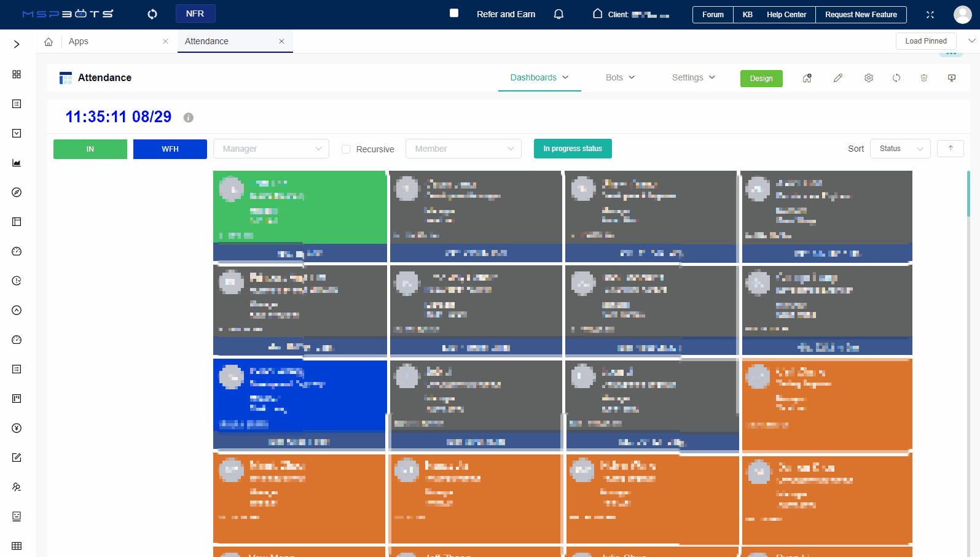
Task: Click the pencil edit icon in Attendance toolbar
Action: [x=837, y=78]
